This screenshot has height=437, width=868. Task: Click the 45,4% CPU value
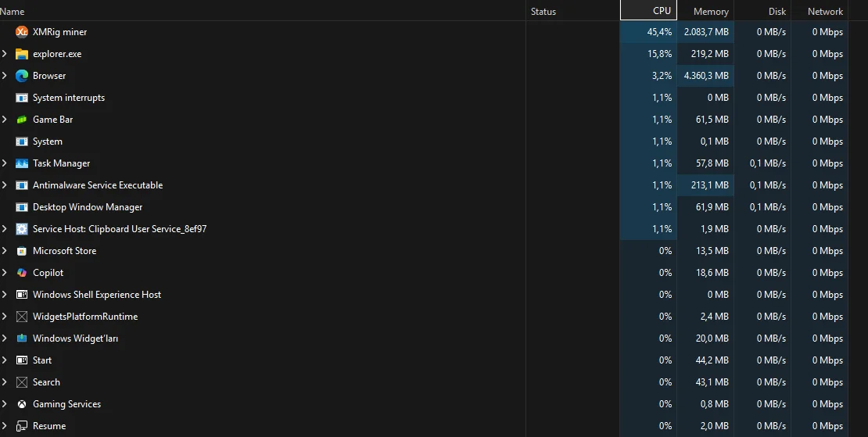pos(659,32)
